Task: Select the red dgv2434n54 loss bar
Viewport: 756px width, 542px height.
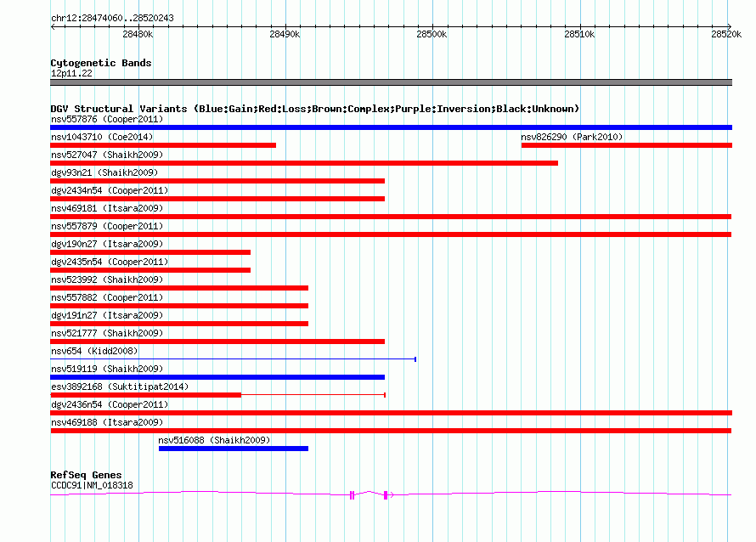Action: point(217,199)
